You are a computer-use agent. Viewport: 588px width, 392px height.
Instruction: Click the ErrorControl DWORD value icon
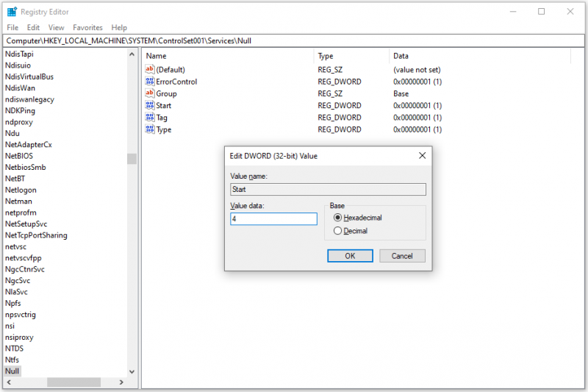point(150,82)
